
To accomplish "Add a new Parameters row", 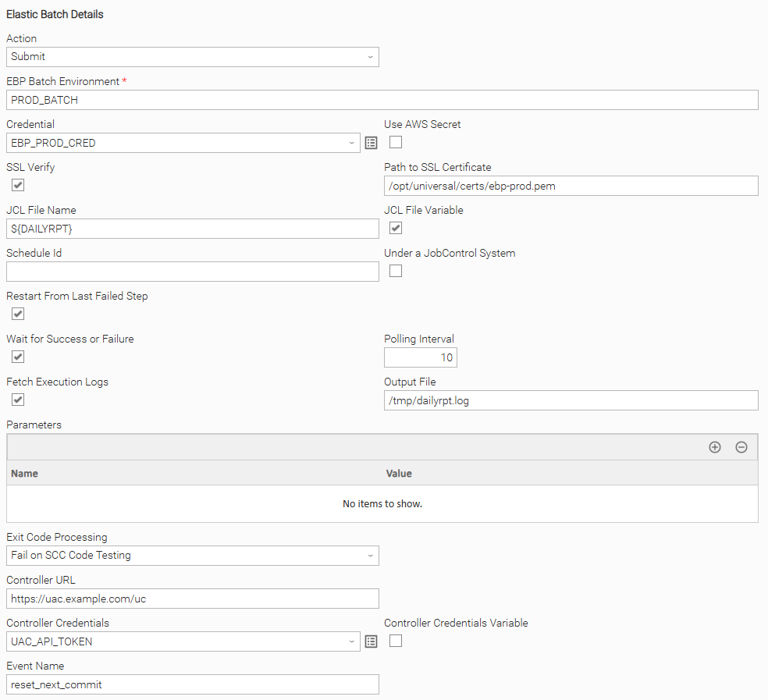I will pos(715,446).
